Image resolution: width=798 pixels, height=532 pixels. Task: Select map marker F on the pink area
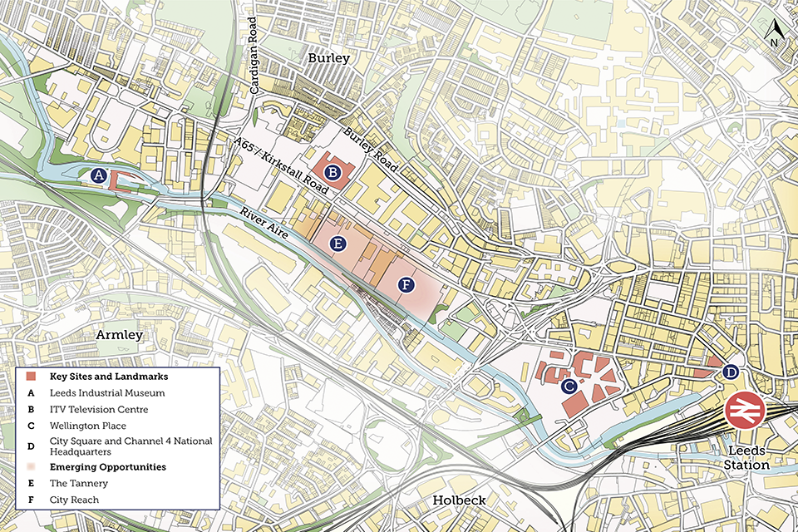406,285
